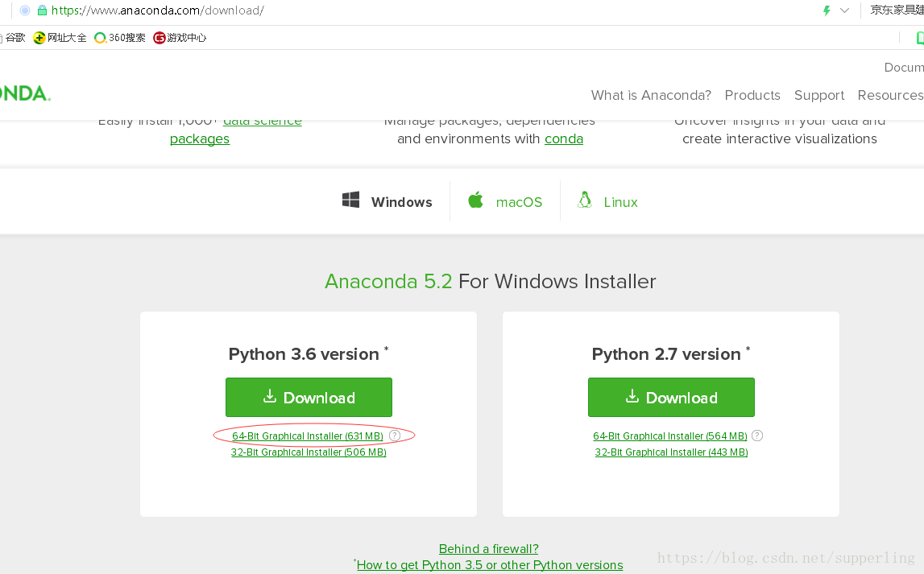
Task: Click the green padlock icon in address bar
Action: 42,10
